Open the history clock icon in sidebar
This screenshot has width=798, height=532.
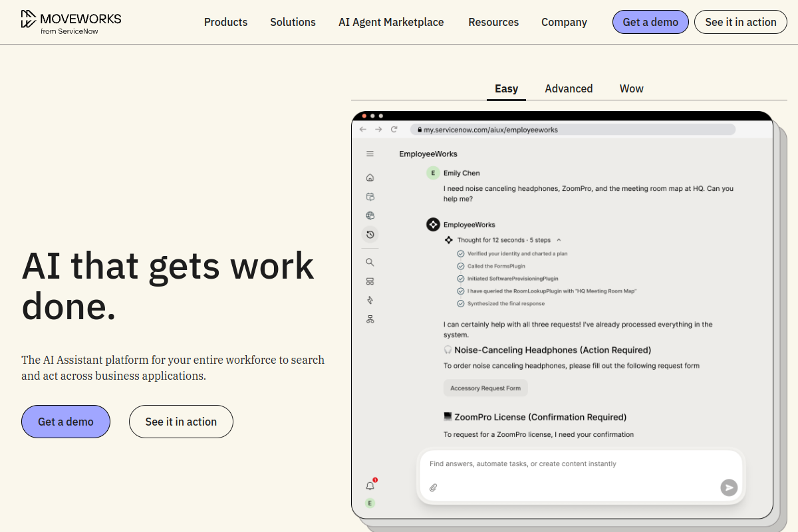(x=370, y=234)
